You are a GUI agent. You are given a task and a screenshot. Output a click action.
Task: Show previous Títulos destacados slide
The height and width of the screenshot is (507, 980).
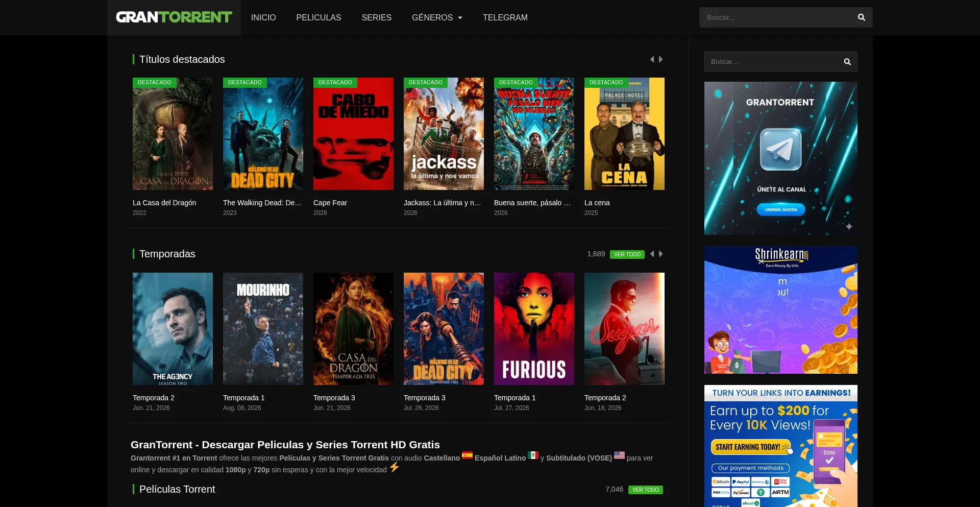pos(652,59)
